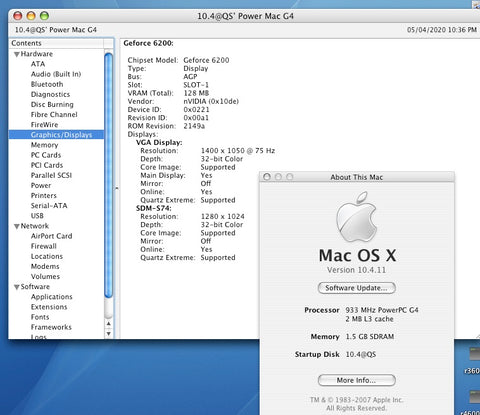The height and width of the screenshot is (415, 480).
Task: Select Volumes under Network
Action: tap(45, 276)
